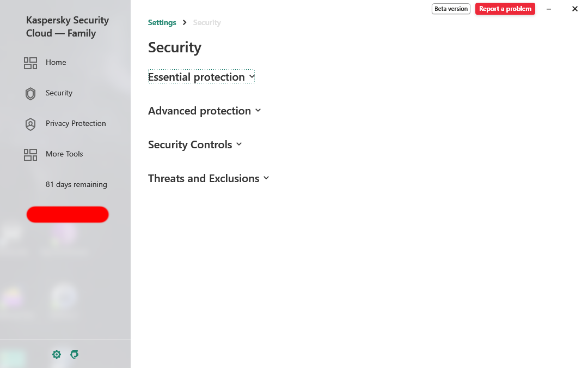The width and height of the screenshot is (588, 368).
Task: Close the Kaspersky window
Action: [x=575, y=9]
